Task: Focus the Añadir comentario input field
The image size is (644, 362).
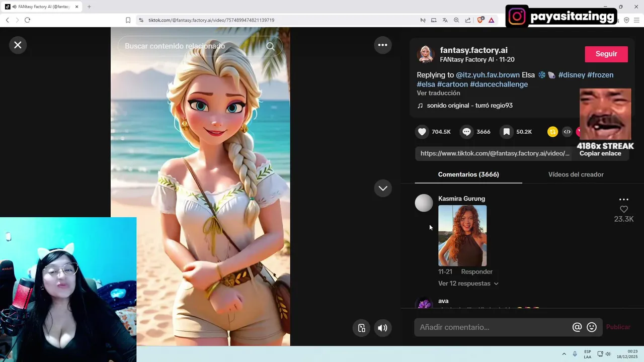Action: click(x=493, y=327)
